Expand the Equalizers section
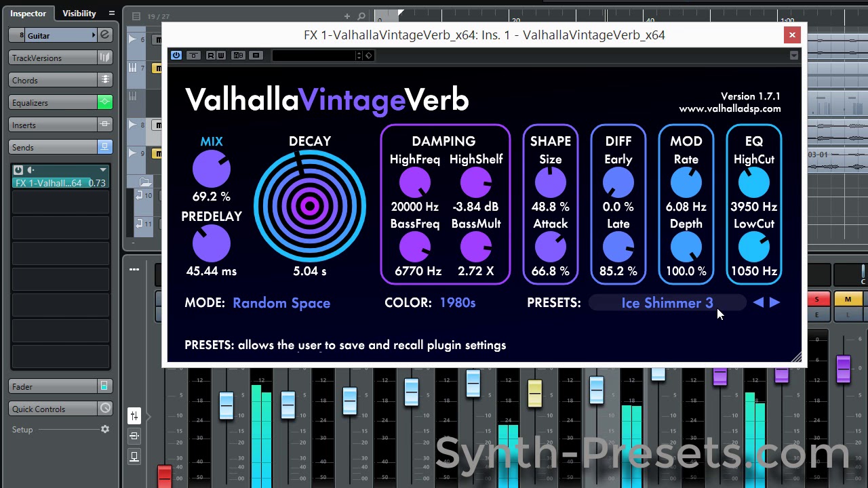This screenshot has height=488, width=868. (x=53, y=102)
